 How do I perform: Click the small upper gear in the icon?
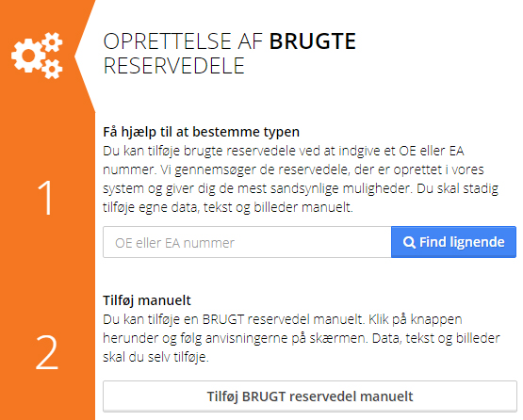[x=52, y=42]
